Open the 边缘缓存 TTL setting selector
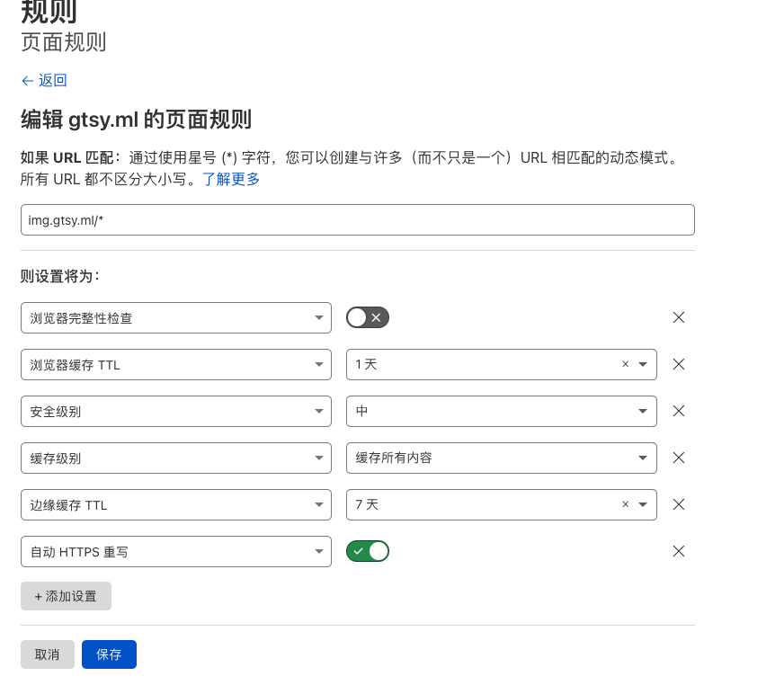This screenshot has height=694, width=784. [x=175, y=504]
